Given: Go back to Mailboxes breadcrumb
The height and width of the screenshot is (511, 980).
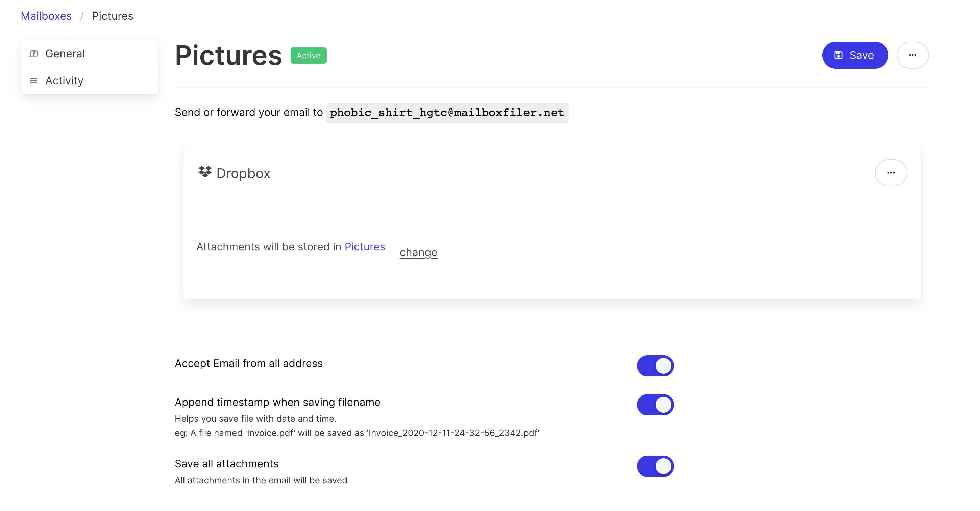Looking at the screenshot, I should click(46, 16).
